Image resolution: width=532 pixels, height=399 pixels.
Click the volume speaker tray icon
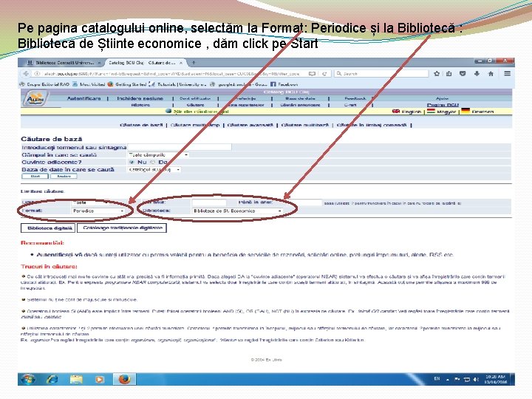[476, 379]
